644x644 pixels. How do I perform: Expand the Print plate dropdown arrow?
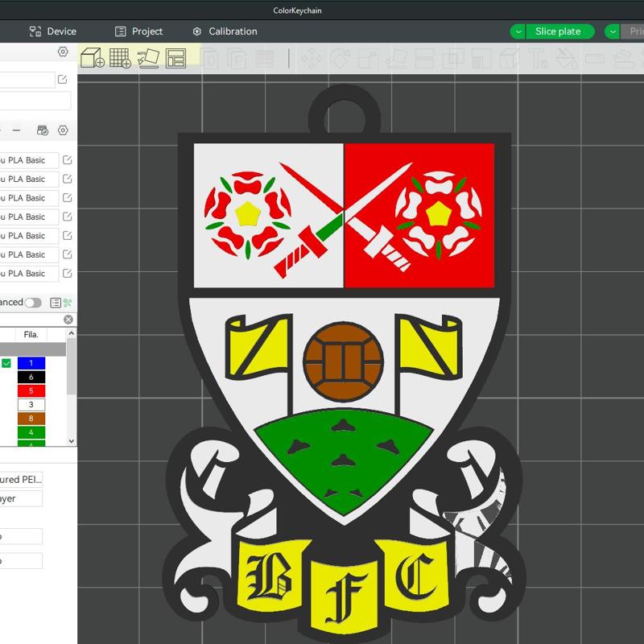tap(613, 31)
